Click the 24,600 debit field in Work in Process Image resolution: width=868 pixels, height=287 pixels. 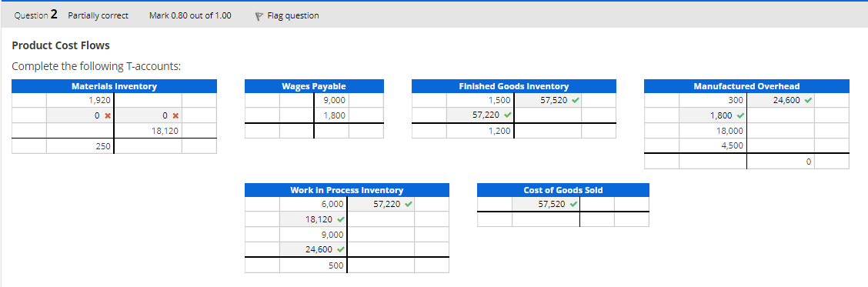click(x=312, y=249)
